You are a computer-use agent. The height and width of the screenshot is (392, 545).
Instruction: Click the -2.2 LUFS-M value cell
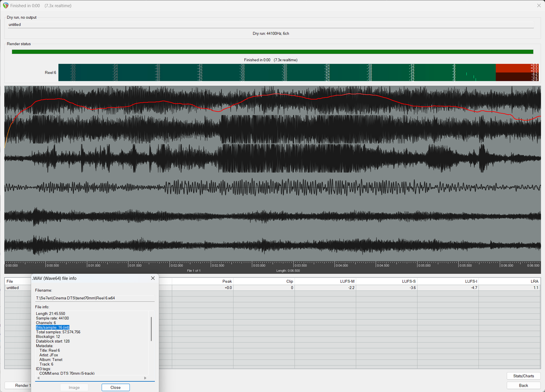(x=325, y=288)
